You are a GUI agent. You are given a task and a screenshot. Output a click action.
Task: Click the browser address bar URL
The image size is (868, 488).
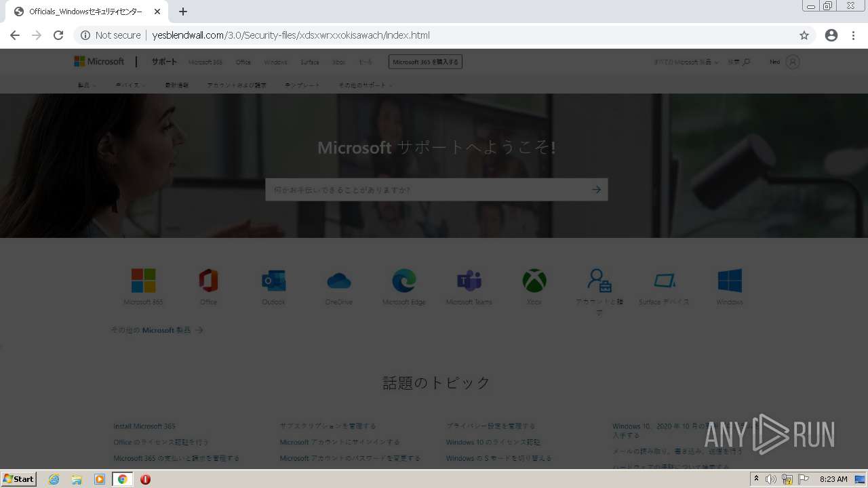(x=291, y=35)
